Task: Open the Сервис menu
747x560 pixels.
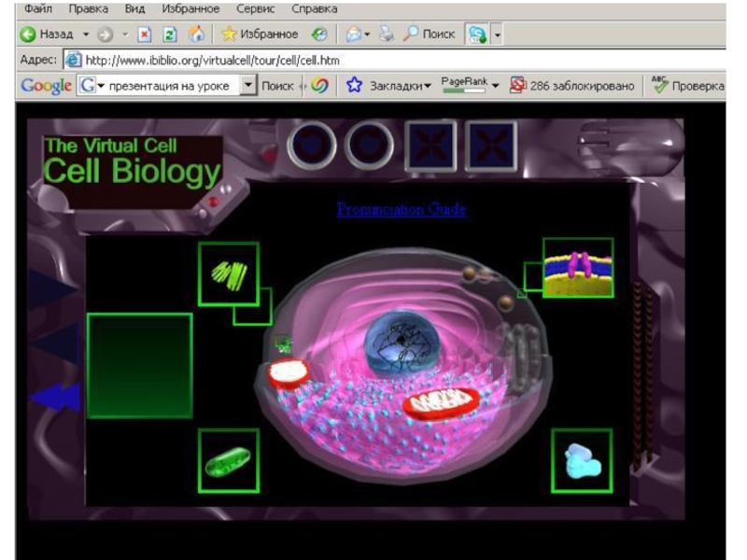Action: (255, 8)
